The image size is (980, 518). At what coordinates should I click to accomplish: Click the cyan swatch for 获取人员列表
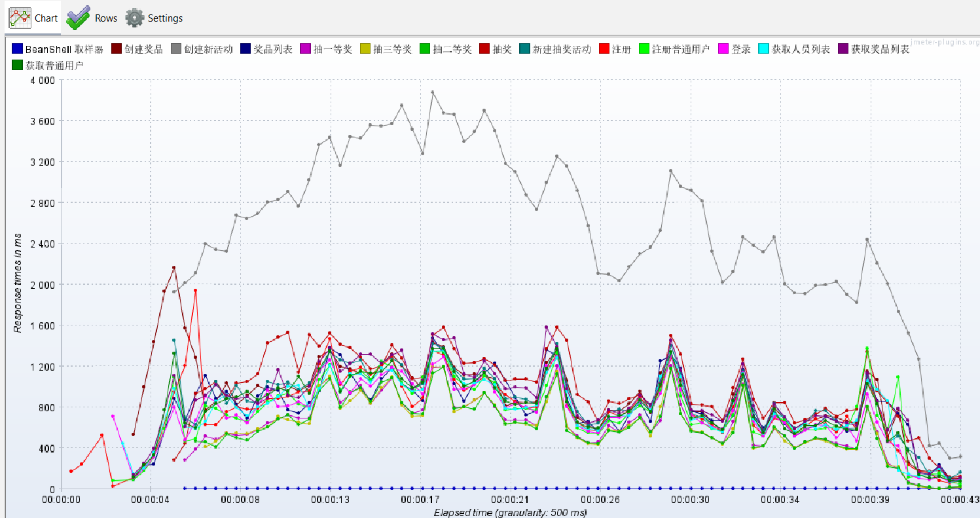coord(764,49)
